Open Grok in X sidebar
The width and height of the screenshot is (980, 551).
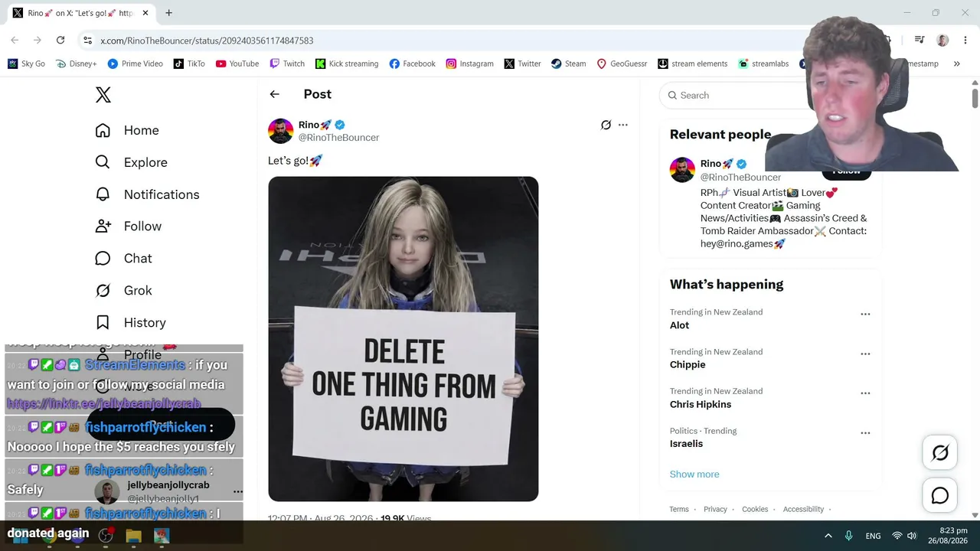[x=123, y=291]
